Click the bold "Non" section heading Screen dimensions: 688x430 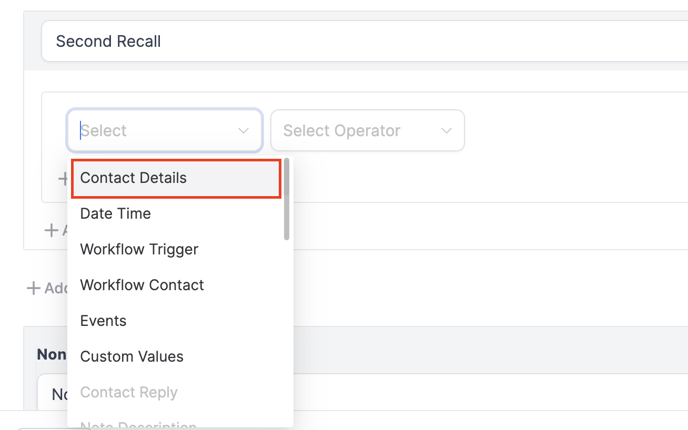tap(52, 354)
